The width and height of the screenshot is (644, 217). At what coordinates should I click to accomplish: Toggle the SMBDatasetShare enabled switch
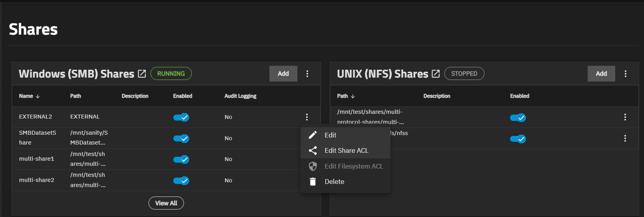181,139
